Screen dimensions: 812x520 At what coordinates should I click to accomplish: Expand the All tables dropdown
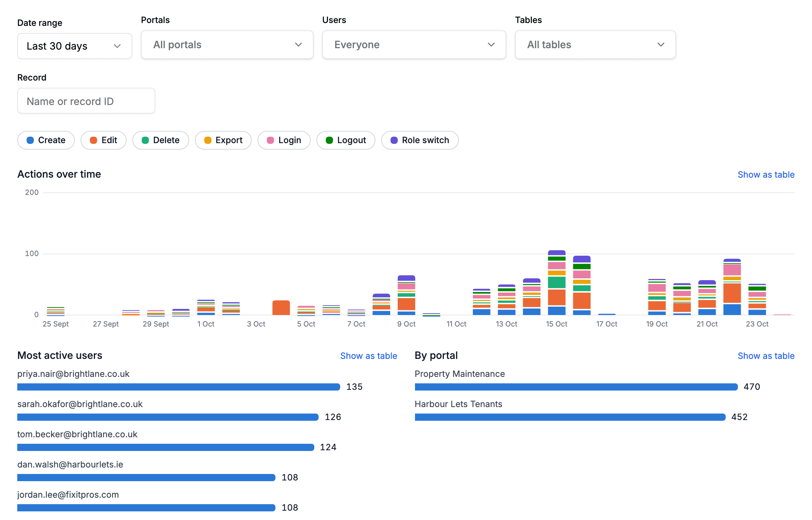tap(595, 45)
